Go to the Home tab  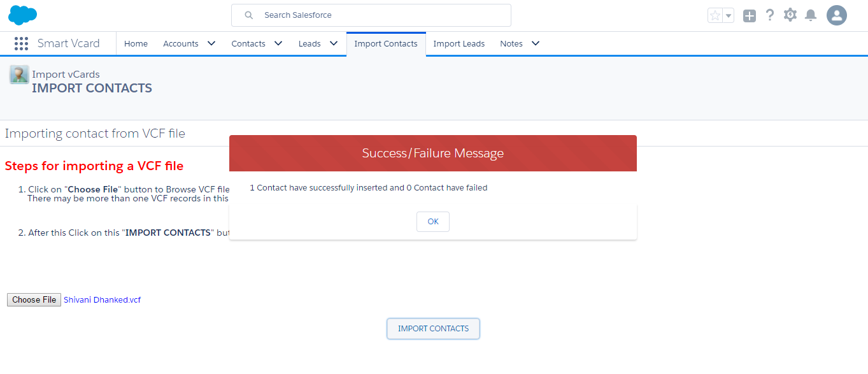136,43
